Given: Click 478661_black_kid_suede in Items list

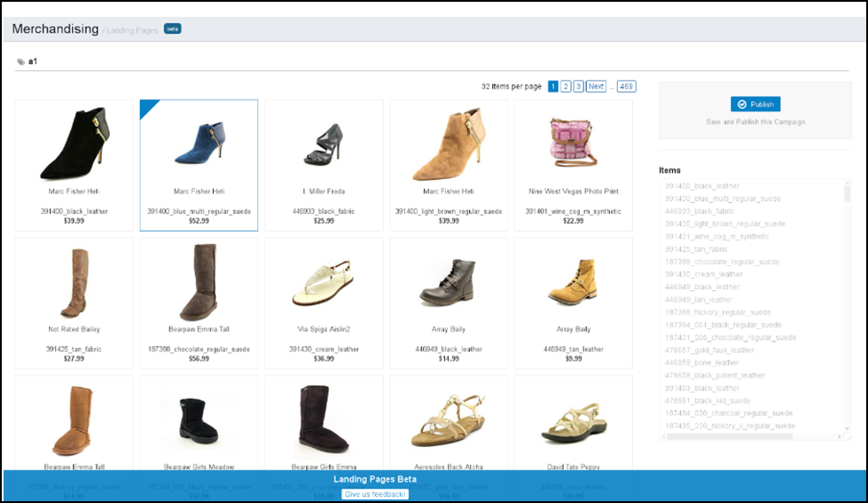Looking at the screenshot, I should (708, 401).
